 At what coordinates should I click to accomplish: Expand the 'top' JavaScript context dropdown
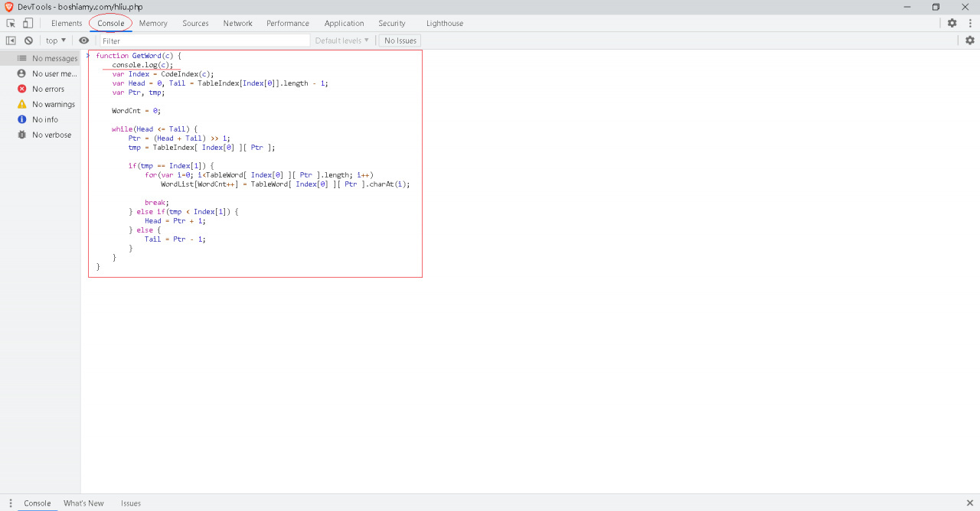[x=55, y=41]
